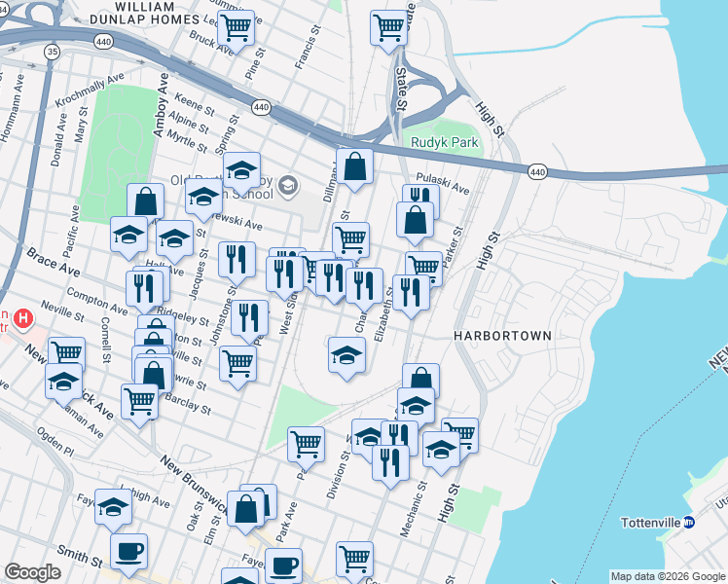Click the shopping bag marker beside Pacific Ave park

145,201
